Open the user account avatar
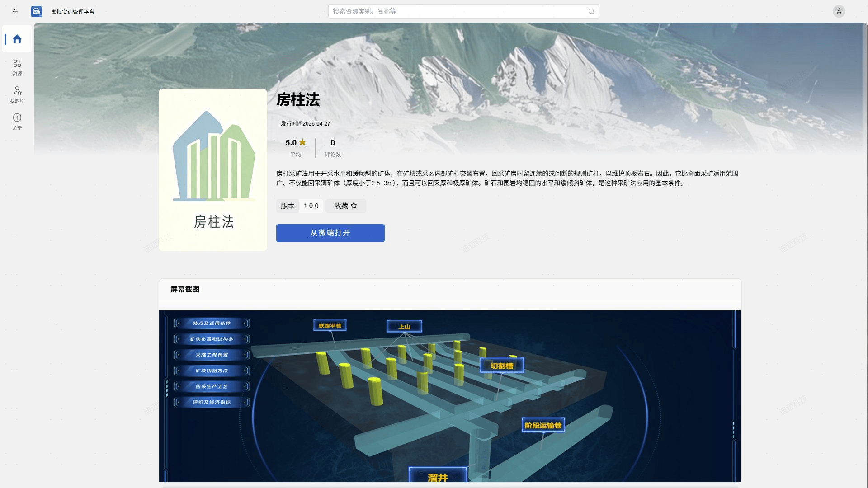This screenshot has width=868, height=488. click(x=839, y=11)
